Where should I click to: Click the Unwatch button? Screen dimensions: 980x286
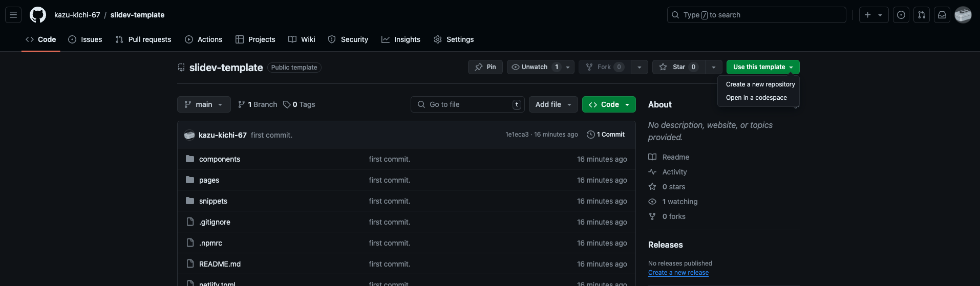tap(535, 67)
